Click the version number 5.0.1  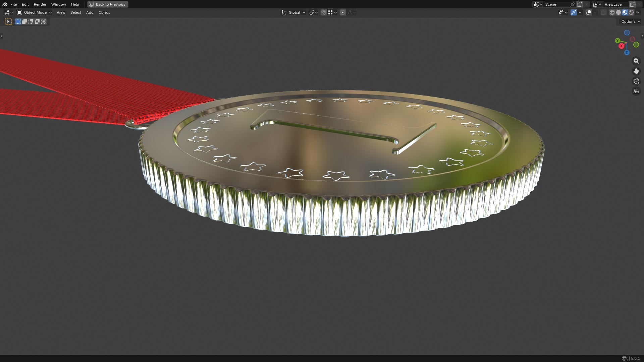pyautogui.click(x=635, y=358)
